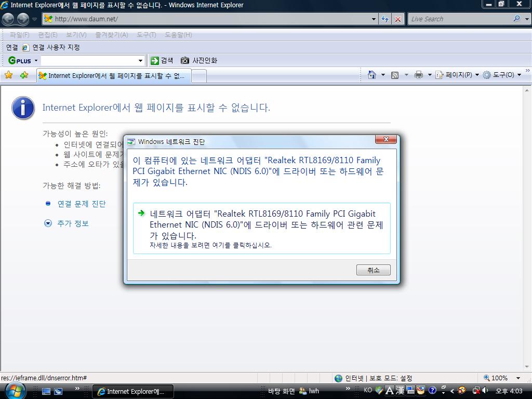Refresh the page with the Refresh icon
This screenshot has width=532, height=399.
click(x=385, y=19)
